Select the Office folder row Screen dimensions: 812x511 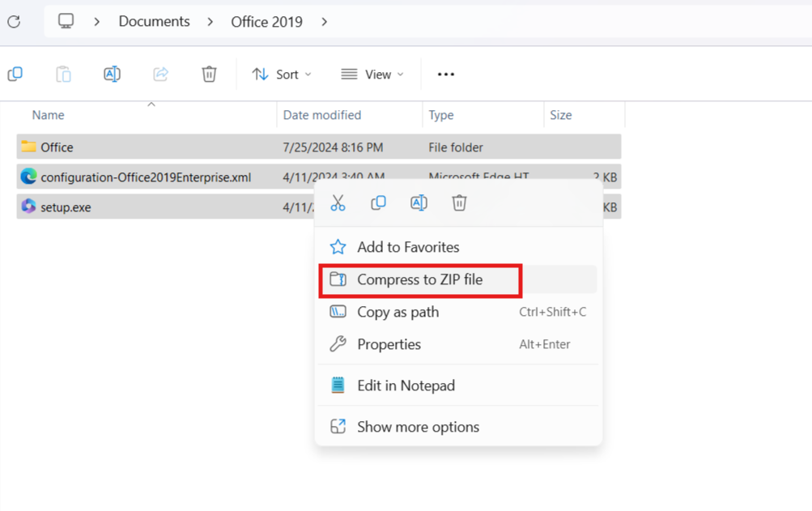click(x=318, y=147)
